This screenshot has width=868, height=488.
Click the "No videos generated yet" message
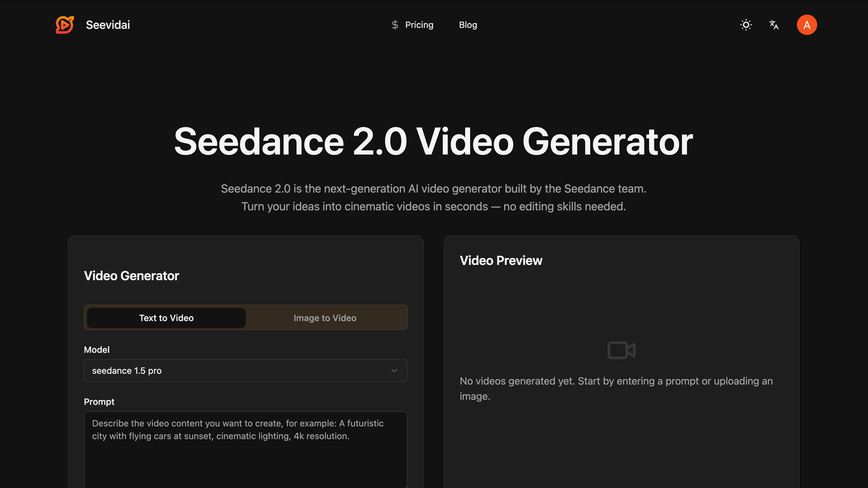[616, 388]
